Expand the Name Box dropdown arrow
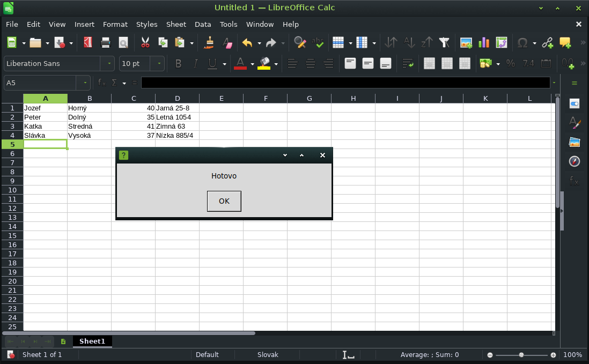The image size is (589, 364). click(x=85, y=83)
